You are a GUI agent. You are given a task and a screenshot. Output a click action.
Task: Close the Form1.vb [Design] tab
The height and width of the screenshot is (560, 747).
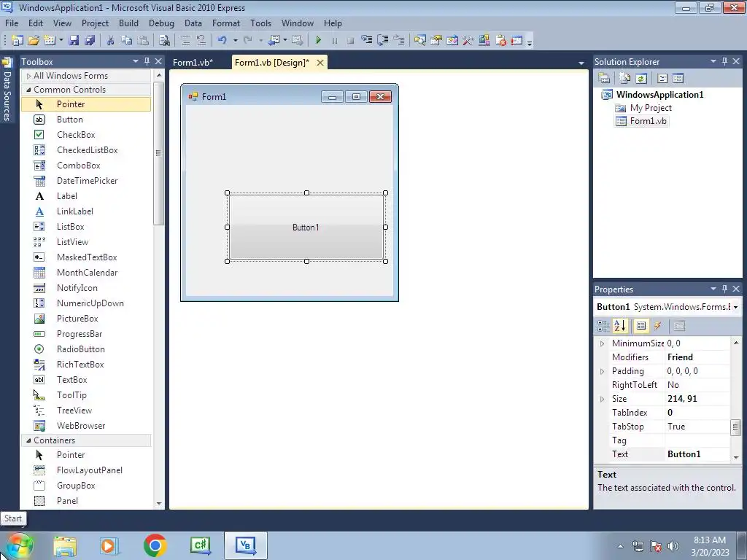coord(320,63)
